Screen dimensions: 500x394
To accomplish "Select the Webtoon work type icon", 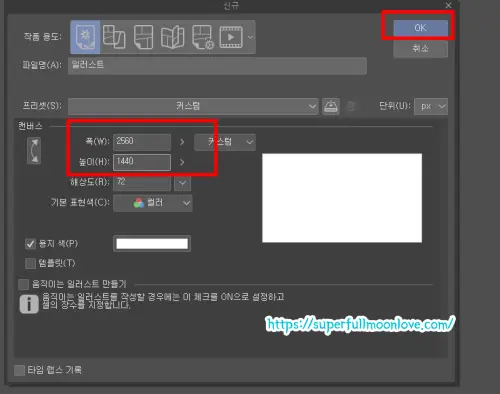I will [114, 37].
